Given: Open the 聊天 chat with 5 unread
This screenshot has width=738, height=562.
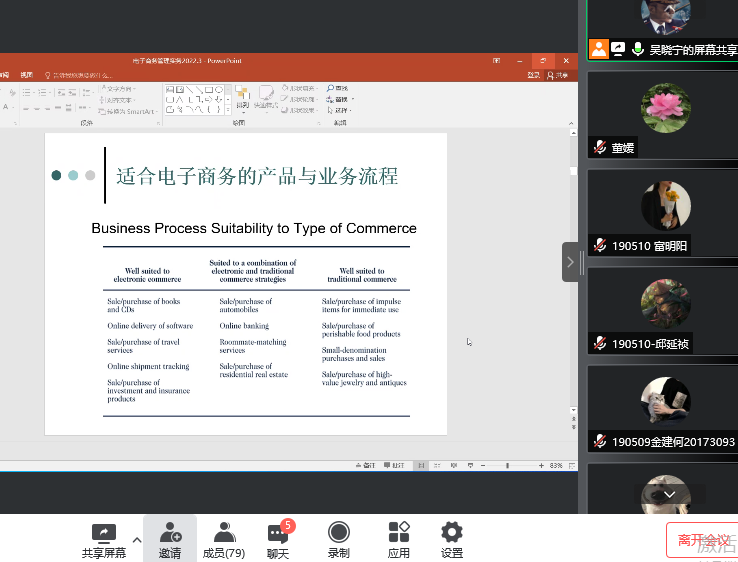Looking at the screenshot, I should pos(278,533).
